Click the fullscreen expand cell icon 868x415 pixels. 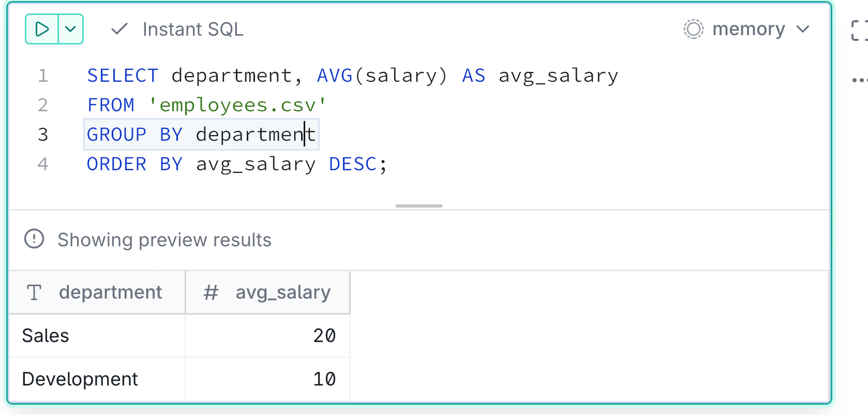[x=859, y=30]
